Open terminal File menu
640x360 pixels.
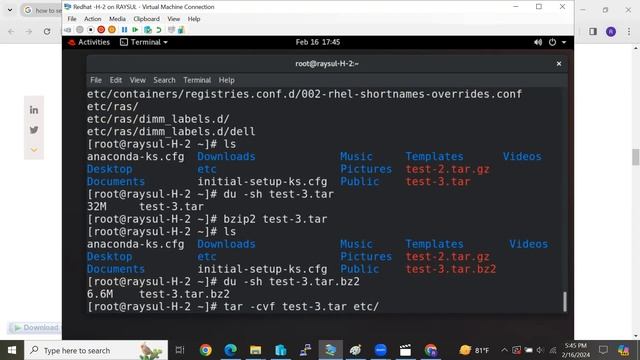[x=96, y=80]
